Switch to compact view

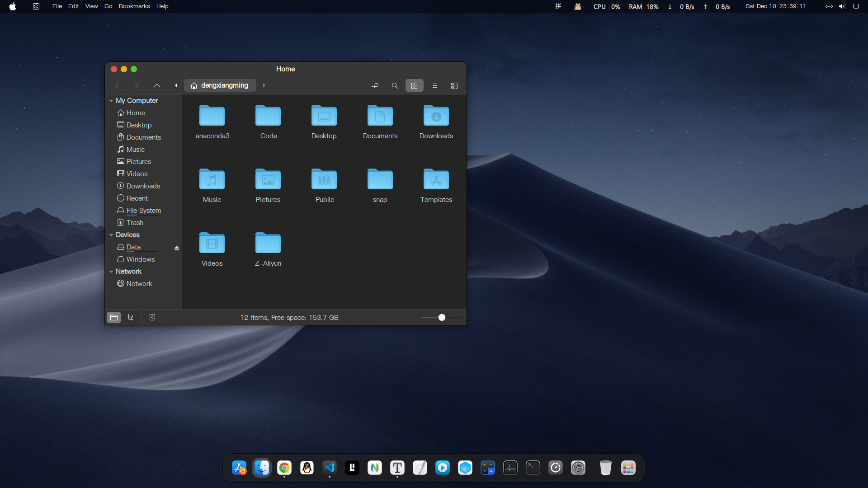coord(454,85)
